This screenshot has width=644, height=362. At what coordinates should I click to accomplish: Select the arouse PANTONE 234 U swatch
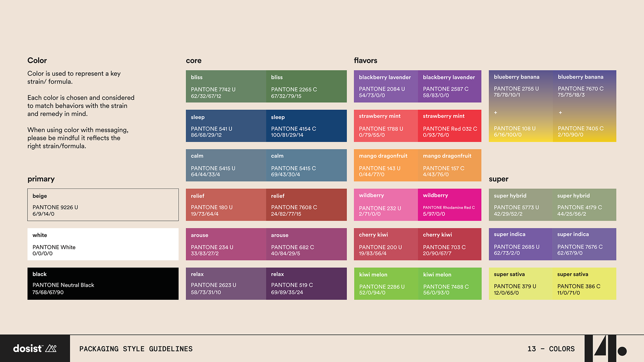[226, 244]
